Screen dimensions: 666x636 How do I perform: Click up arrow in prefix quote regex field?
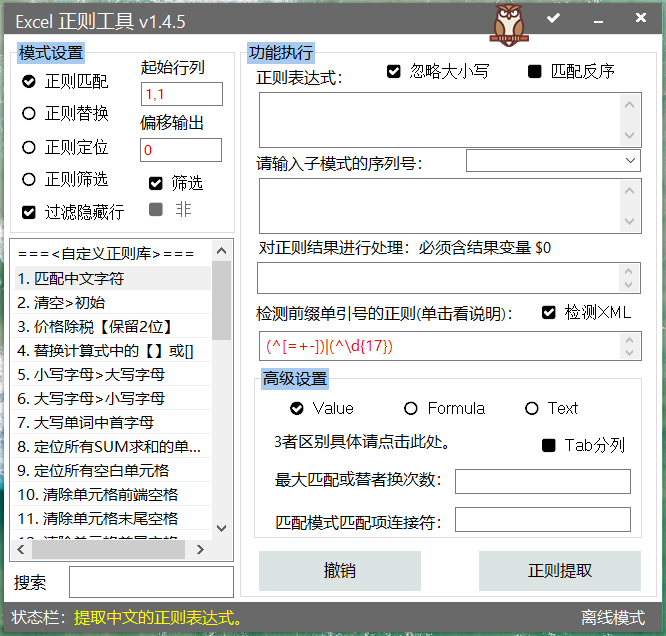(629, 339)
